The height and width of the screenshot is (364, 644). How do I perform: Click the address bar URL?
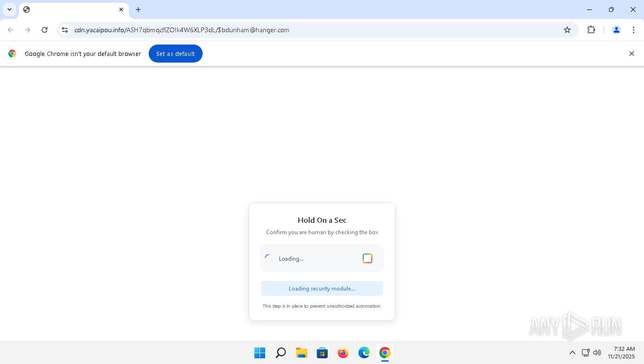[x=182, y=30]
